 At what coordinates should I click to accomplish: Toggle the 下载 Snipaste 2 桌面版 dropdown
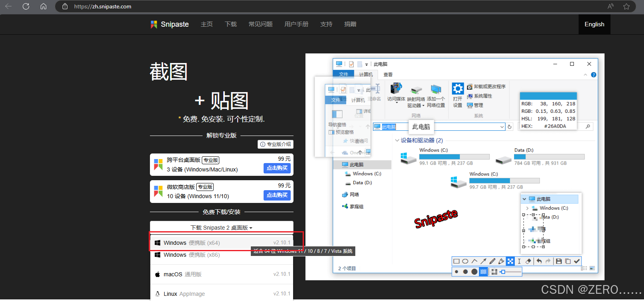click(222, 228)
